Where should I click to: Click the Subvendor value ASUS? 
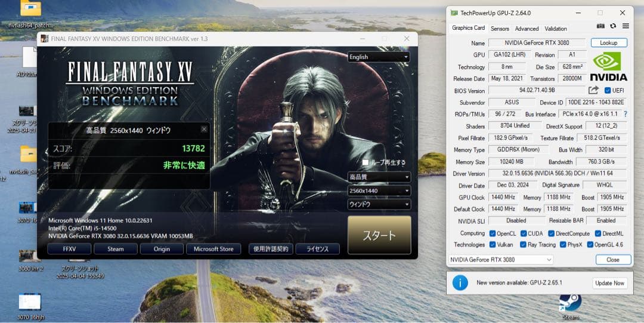512,102
